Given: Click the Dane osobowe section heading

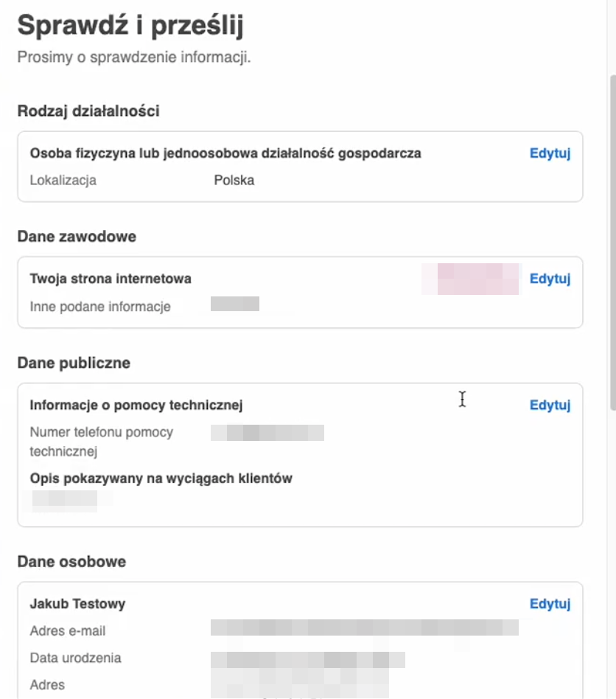Looking at the screenshot, I should tap(71, 562).
